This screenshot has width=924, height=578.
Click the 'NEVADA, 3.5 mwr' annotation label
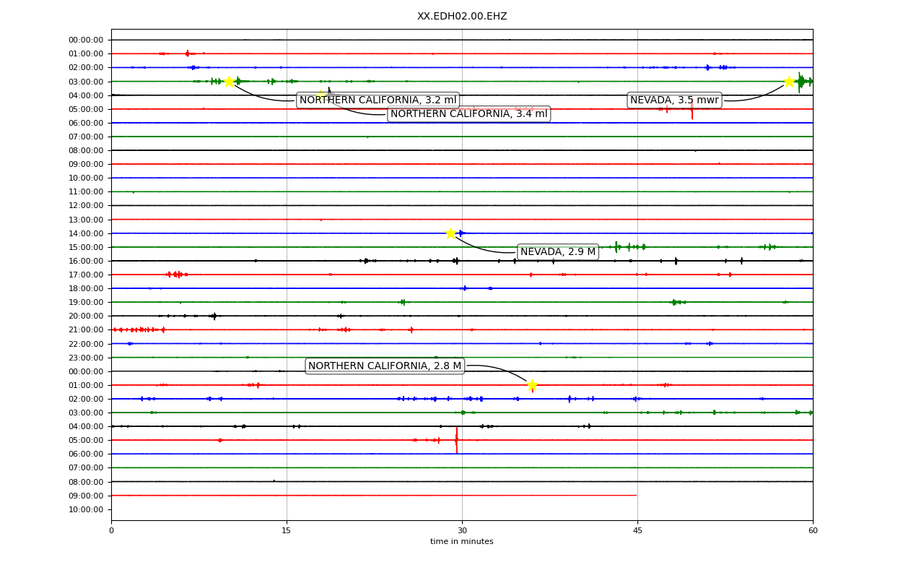[674, 100]
